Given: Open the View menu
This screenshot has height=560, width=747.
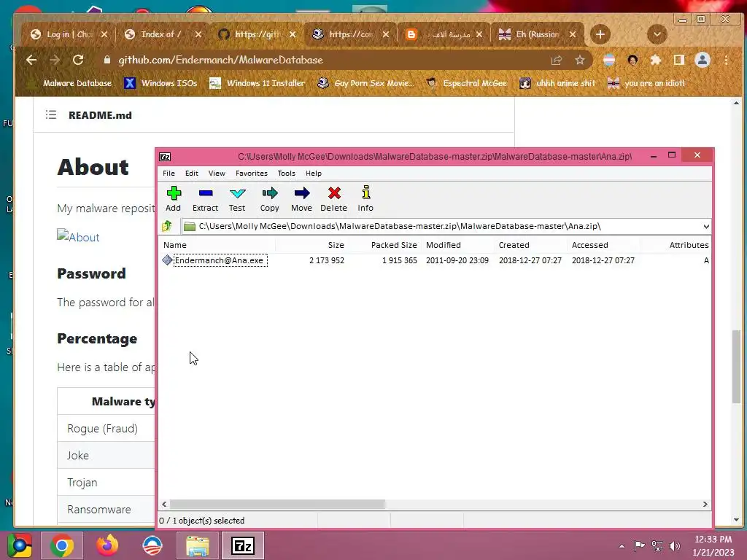Looking at the screenshot, I should click(x=217, y=174).
